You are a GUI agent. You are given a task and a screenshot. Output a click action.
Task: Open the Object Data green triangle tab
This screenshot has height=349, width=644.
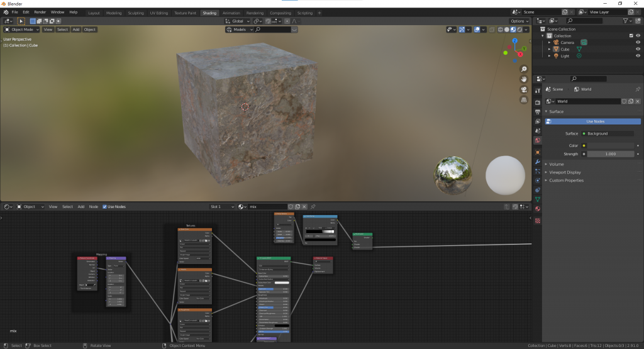[x=537, y=199]
